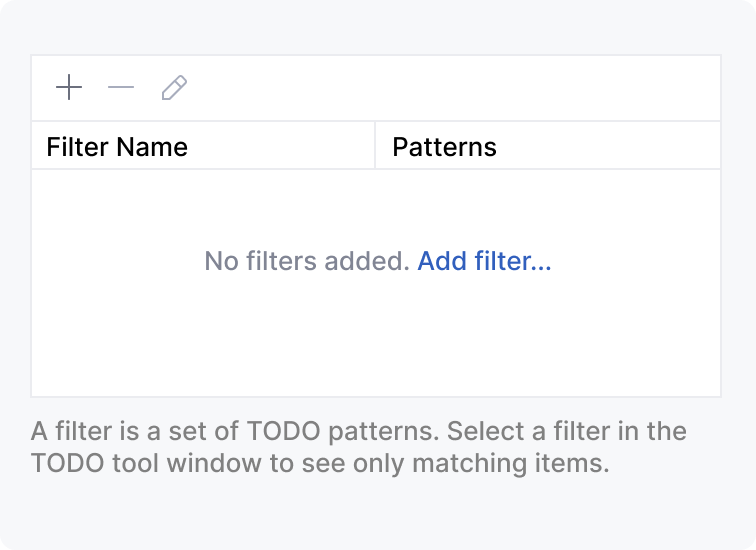Click the gray dialog background below the description
Viewport: 756px width, 550px height.
pos(376,515)
